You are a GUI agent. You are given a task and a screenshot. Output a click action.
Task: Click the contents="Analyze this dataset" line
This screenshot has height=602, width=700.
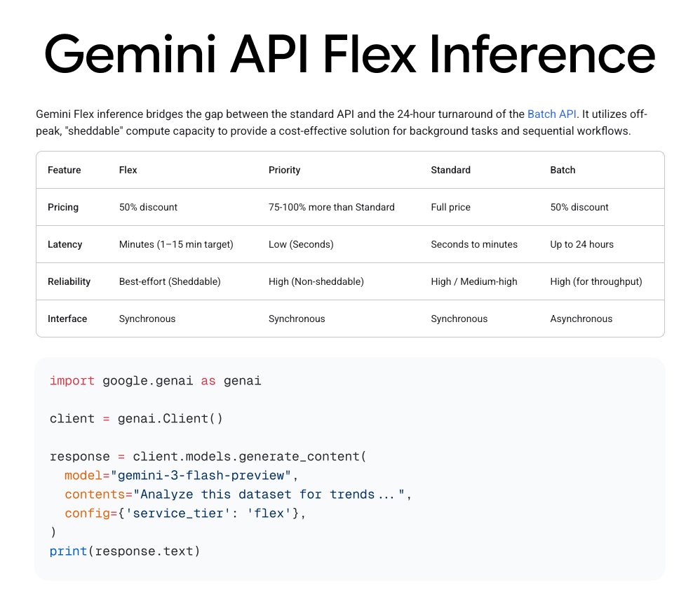[x=238, y=495]
